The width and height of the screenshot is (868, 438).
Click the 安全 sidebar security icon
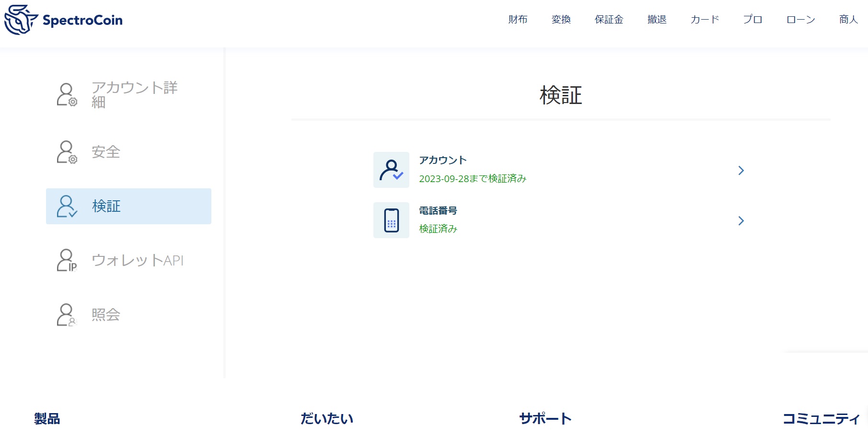point(67,152)
